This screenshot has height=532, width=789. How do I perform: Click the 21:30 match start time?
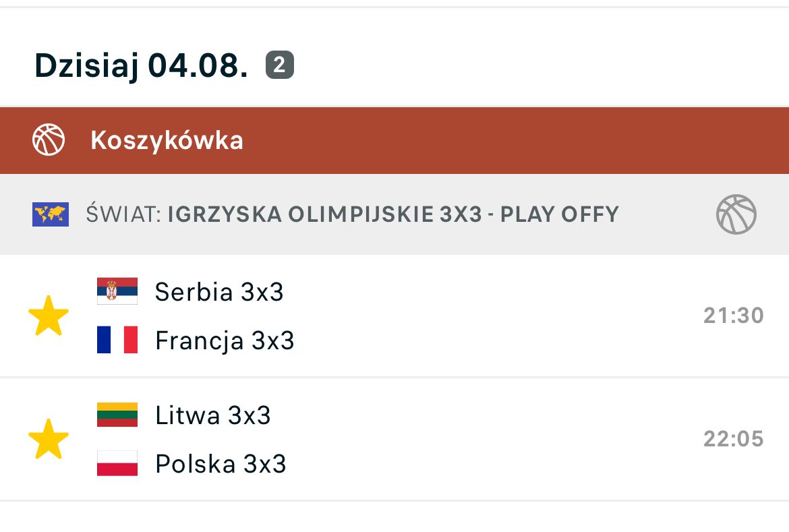[x=733, y=316]
